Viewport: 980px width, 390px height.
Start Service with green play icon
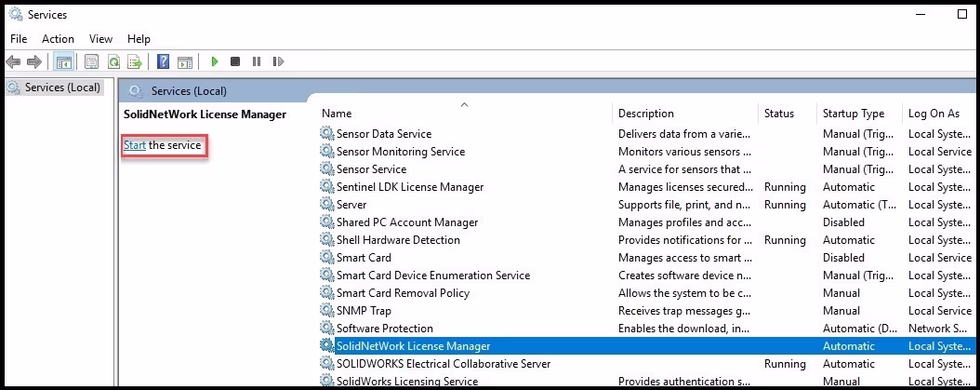pyautogui.click(x=215, y=61)
